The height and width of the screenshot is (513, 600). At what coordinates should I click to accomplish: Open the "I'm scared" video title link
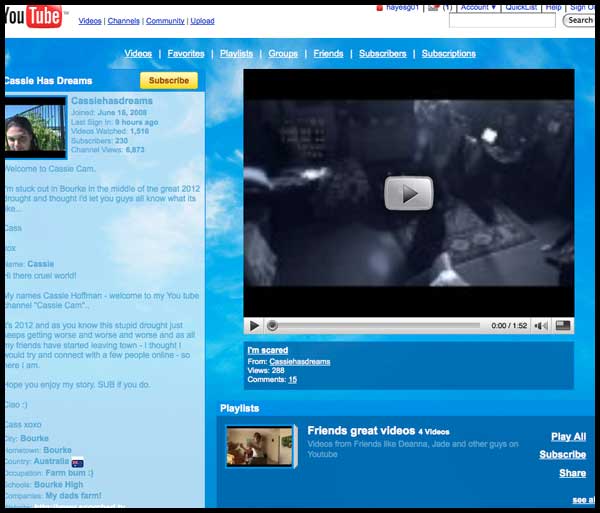coord(267,349)
